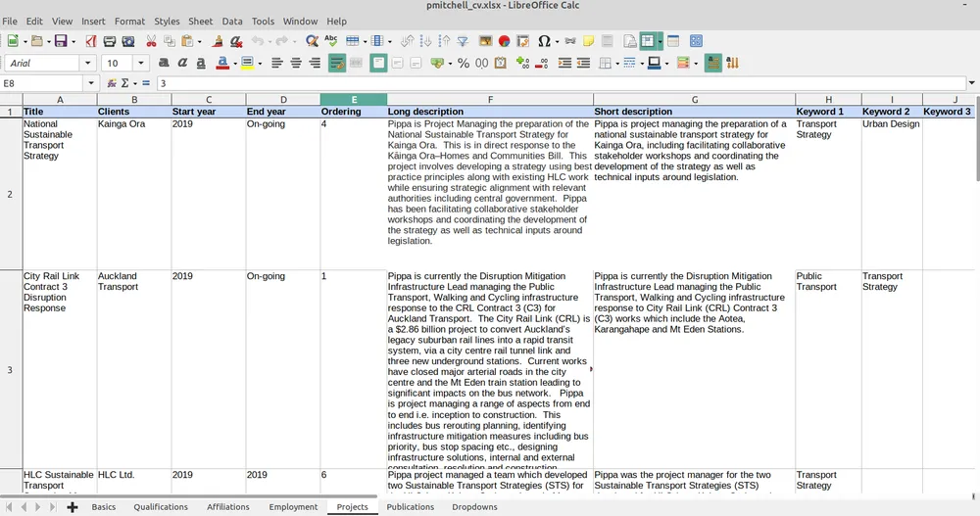Switch to the Publications sheet tab
The image size is (980, 516).
coord(410,507)
